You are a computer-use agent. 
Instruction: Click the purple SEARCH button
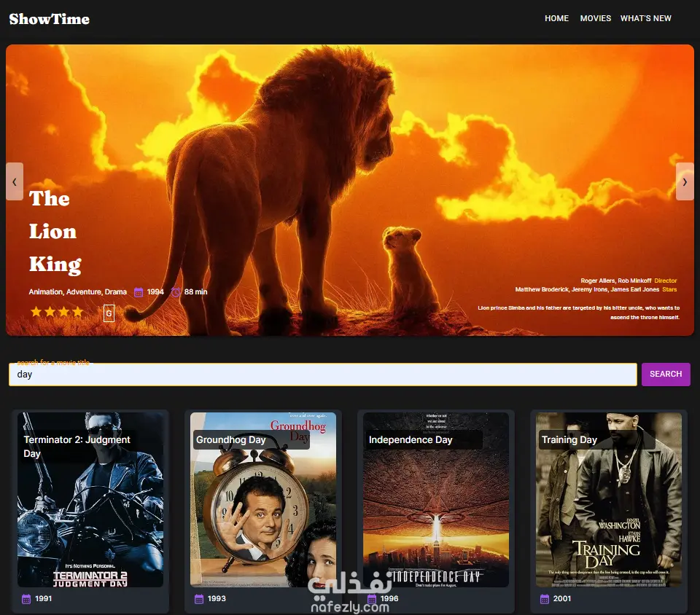pyautogui.click(x=666, y=374)
